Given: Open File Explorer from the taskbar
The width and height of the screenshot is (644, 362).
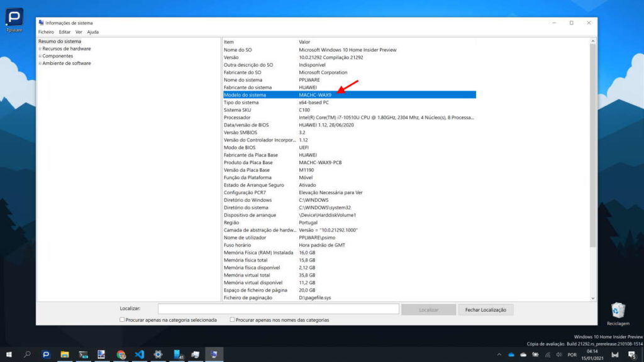Looking at the screenshot, I should coord(65,354).
